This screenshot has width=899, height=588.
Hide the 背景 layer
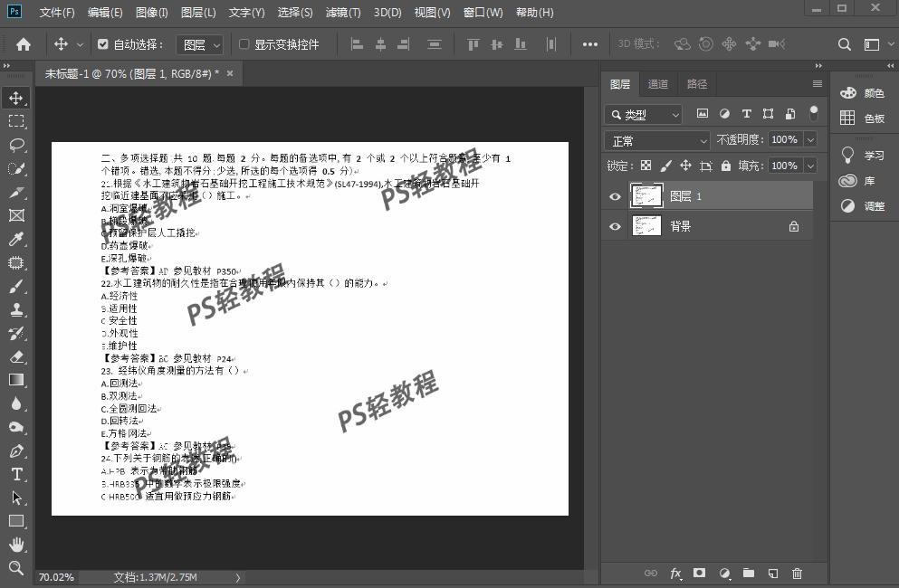click(x=615, y=226)
